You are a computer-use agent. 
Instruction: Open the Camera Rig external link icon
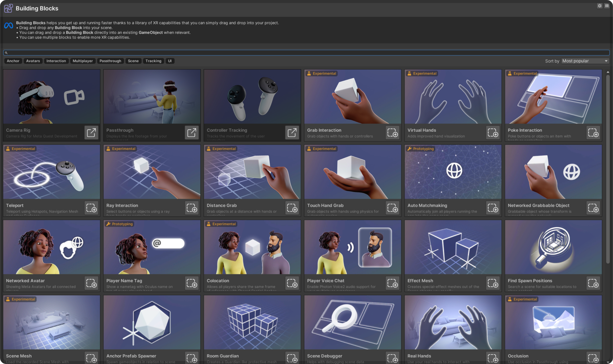tap(91, 133)
